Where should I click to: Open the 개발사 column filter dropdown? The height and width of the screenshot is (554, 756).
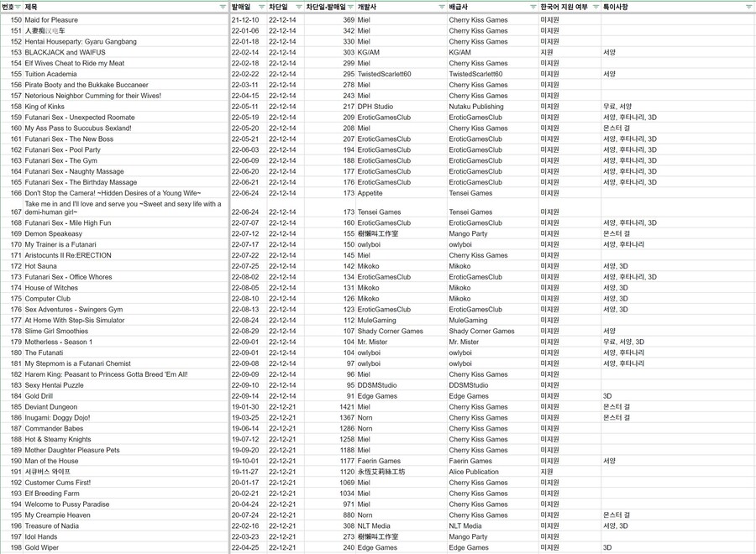tap(442, 7)
